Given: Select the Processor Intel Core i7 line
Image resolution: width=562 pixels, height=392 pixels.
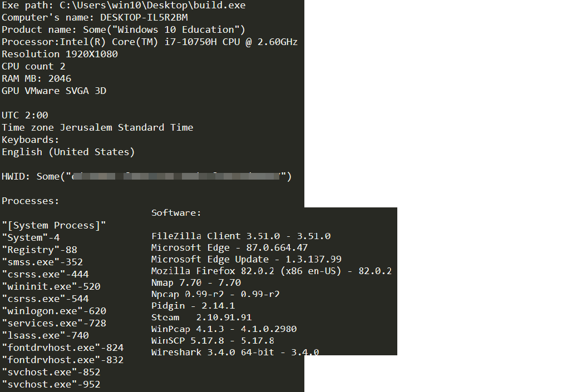Looking at the screenshot, I should pyautogui.click(x=150, y=42).
